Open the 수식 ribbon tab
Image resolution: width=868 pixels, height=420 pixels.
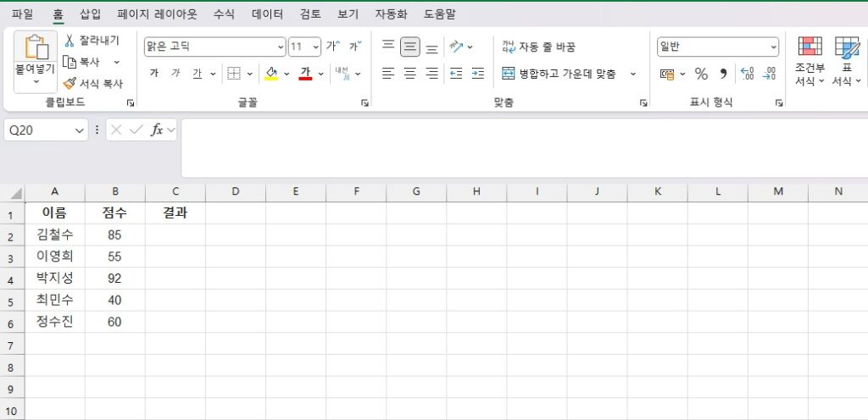224,14
